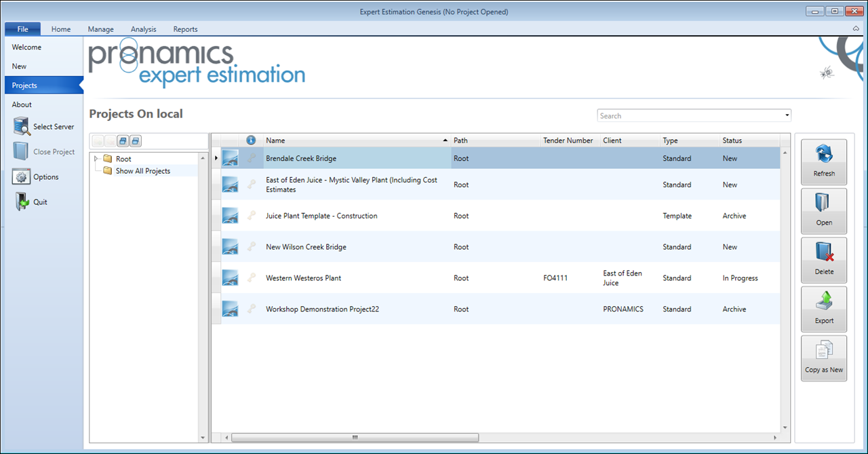The height and width of the screenshot is (454, 868).
Task: Click the horizontal scrollbar thumb under project list
Action: [355, 438]
